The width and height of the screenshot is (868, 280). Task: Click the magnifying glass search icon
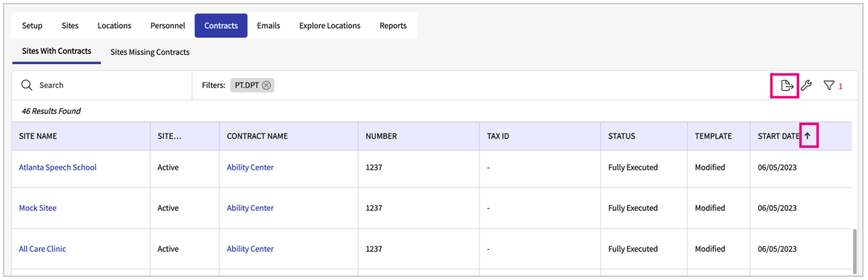[x=27, y=86]
